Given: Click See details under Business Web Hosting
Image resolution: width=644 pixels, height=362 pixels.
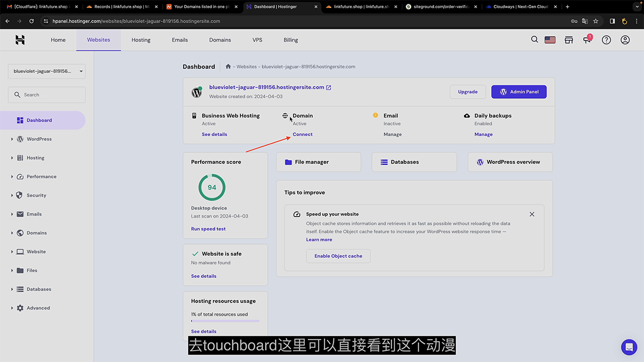Looking at the screenshot, I should [x=215, y=134].
